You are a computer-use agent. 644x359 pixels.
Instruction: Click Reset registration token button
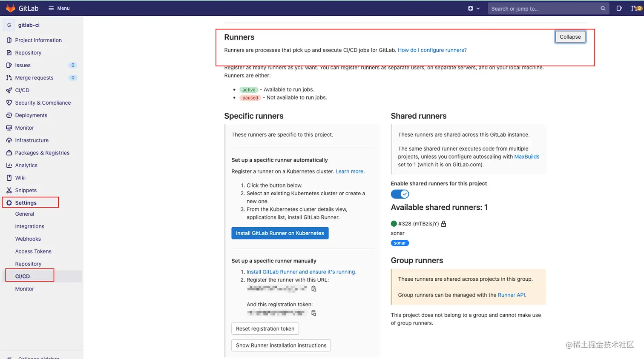click(x=265, y=329)
